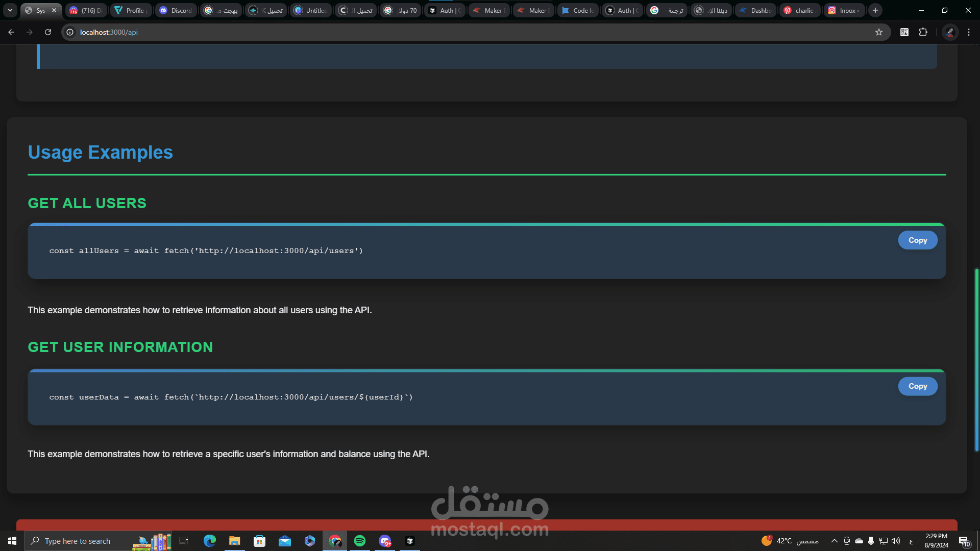Open Microsoft Edge from the taskbar

(x=209, y=541)
